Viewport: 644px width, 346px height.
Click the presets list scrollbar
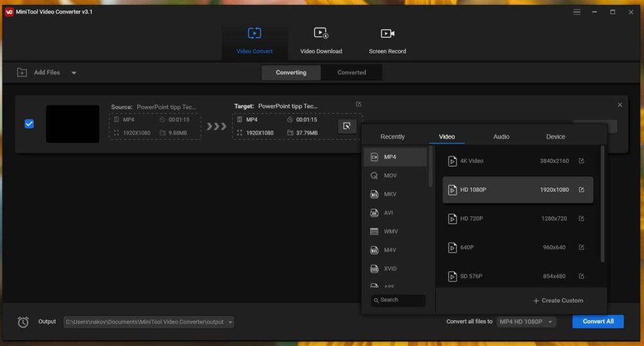pos(602,204)
